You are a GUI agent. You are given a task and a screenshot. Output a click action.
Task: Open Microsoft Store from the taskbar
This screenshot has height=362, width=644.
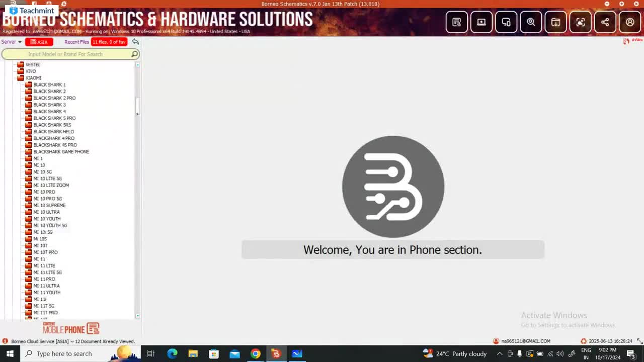pyautogui.click(x=214, y=353)
